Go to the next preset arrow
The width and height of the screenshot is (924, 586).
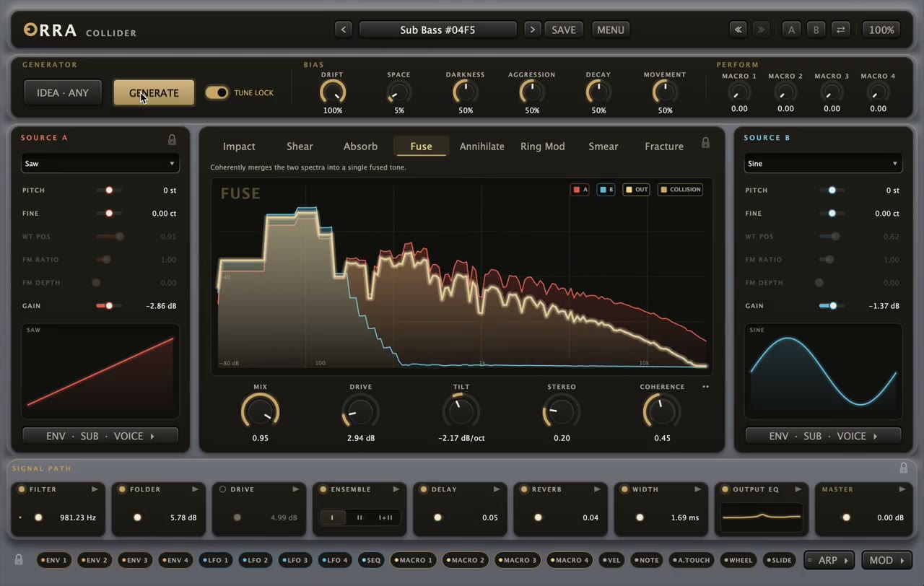click(x=533, y=30)
